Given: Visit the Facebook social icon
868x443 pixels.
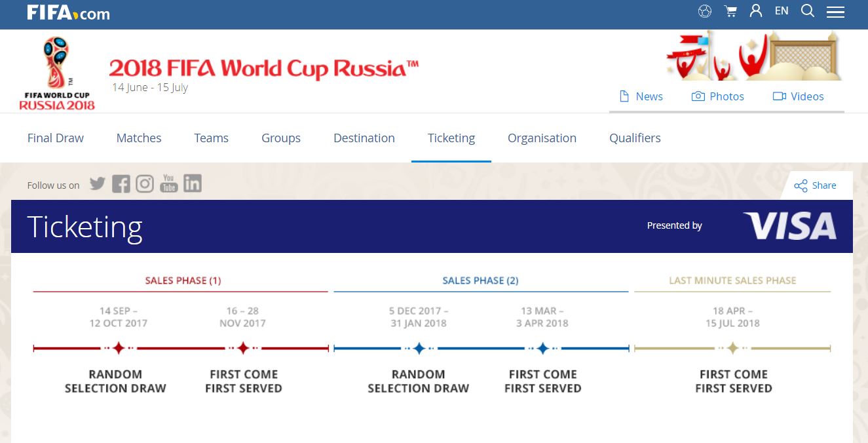Looking at the screenshot, I should 121,184.
